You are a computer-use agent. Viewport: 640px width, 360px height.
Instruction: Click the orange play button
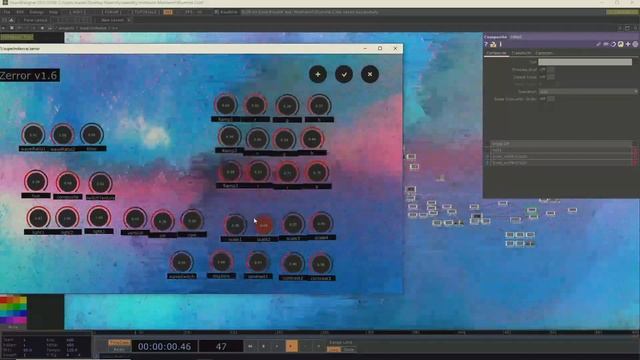pos(291,346)
